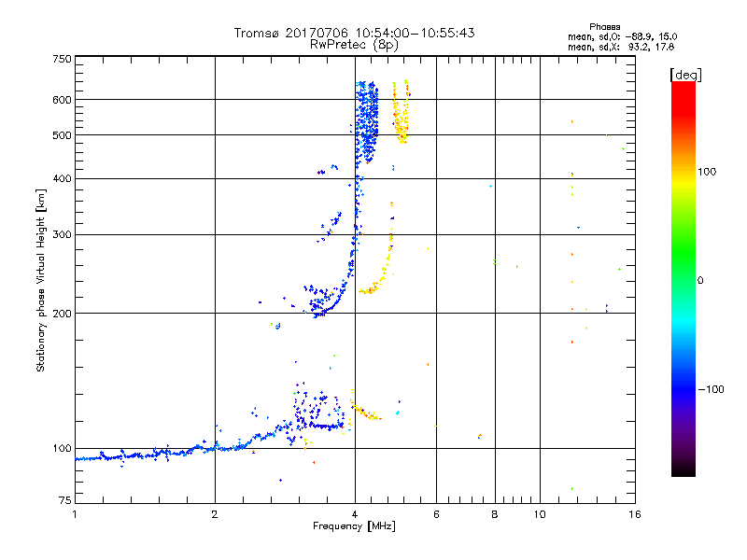Click the 'RwPretec (8p)' subtitle

point(354,45)
